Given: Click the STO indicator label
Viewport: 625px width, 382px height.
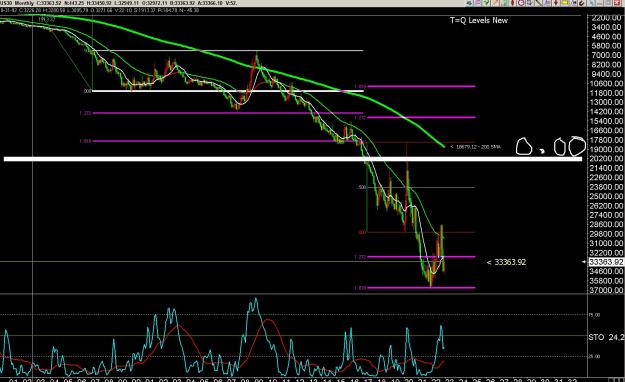Looking at the screenshot, I should tap(606, 337).
